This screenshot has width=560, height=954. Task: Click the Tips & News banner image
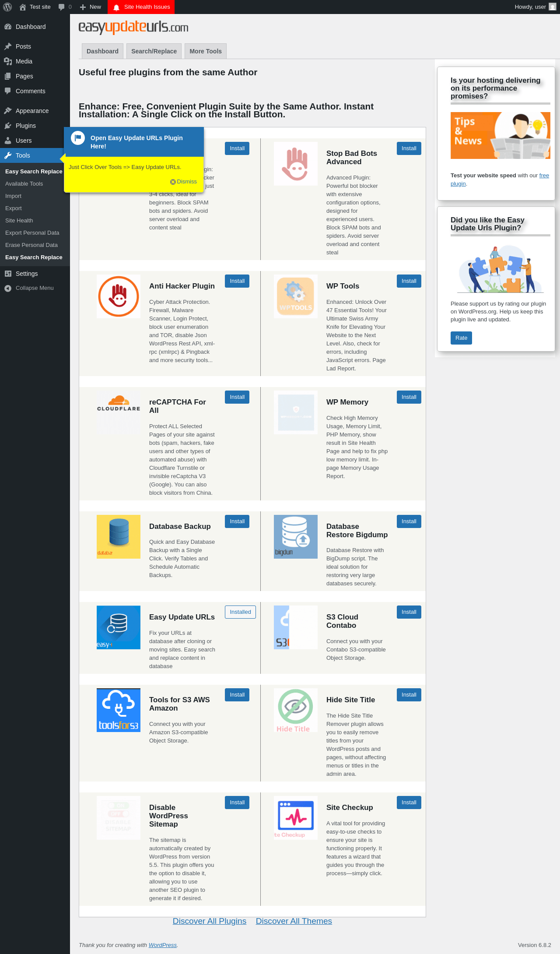pyautogui.click(x=500, y=135)
